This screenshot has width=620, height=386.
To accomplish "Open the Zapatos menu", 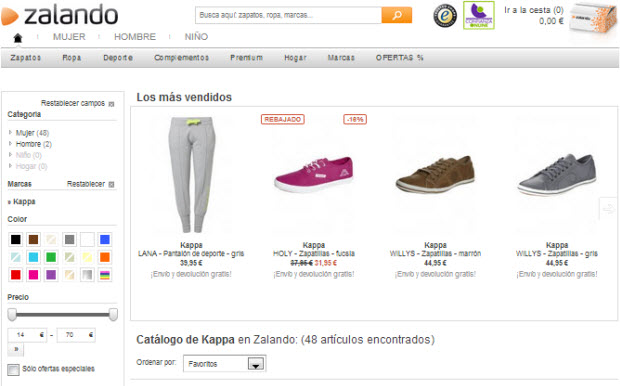I will coord(26,58).
